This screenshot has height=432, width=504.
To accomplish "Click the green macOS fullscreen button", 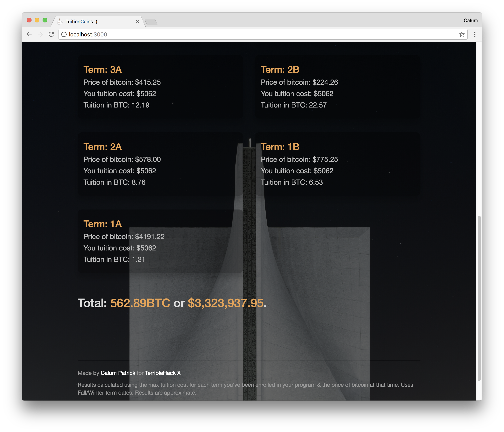I will pos(45,20).
